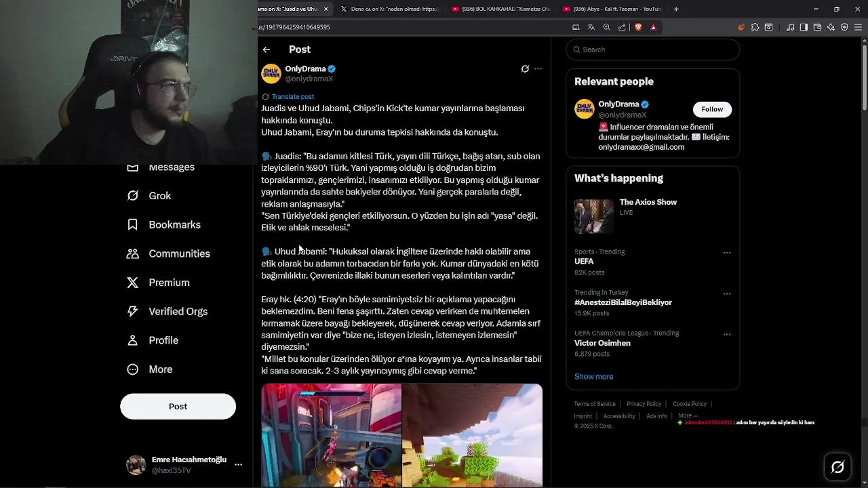Viewport: 868px width, 488px height.
Task: Switch to BOL KAHKAHALI YouTube tab
Action: [500, 9]
